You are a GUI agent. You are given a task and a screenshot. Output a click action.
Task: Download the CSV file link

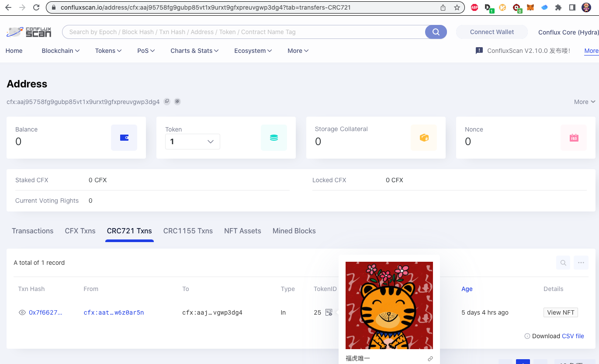tap(573, 336)
